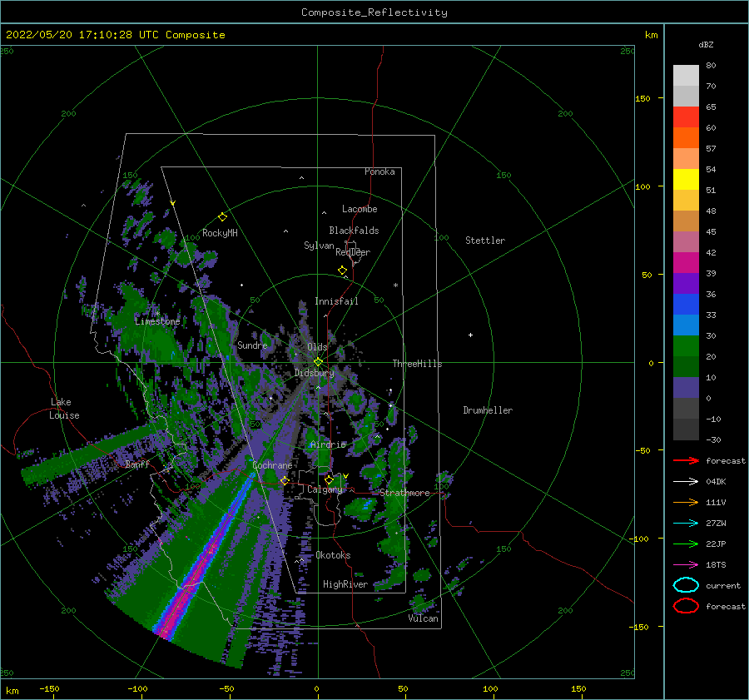Select the orange 111V arrow icon
Screen dimensions: 749x700
(x=686, y=502)
